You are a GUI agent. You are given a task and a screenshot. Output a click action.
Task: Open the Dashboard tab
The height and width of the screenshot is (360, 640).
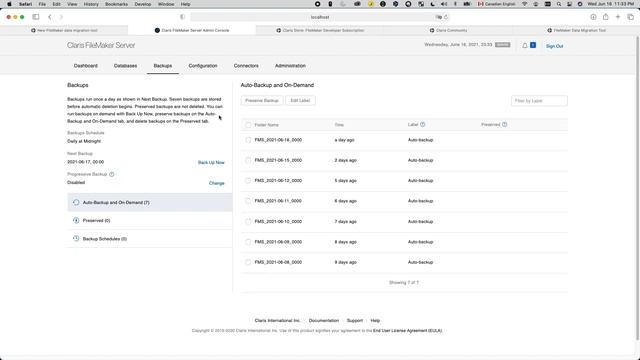pyautogui.click(x=85, y=66)
